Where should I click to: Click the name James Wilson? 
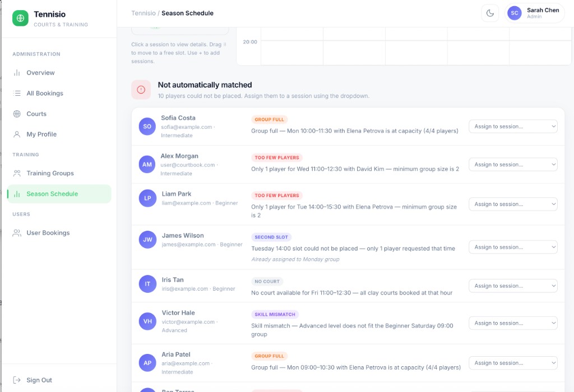coord(183,236)
